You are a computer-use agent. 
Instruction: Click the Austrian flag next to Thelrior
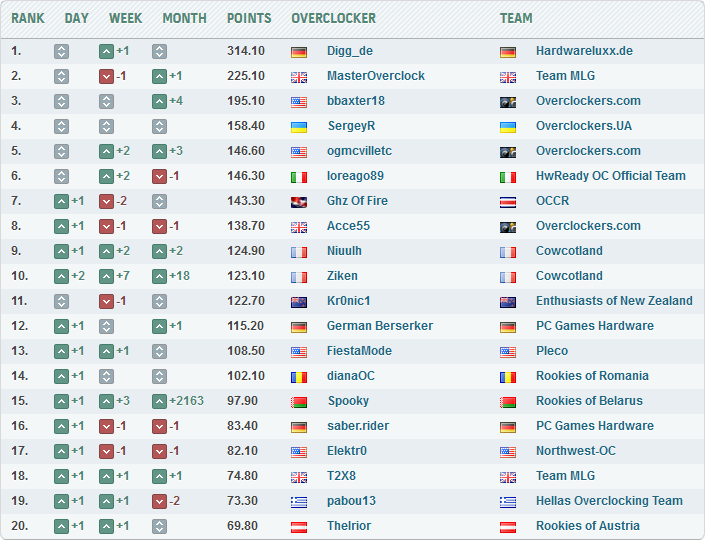click(299, 526)
